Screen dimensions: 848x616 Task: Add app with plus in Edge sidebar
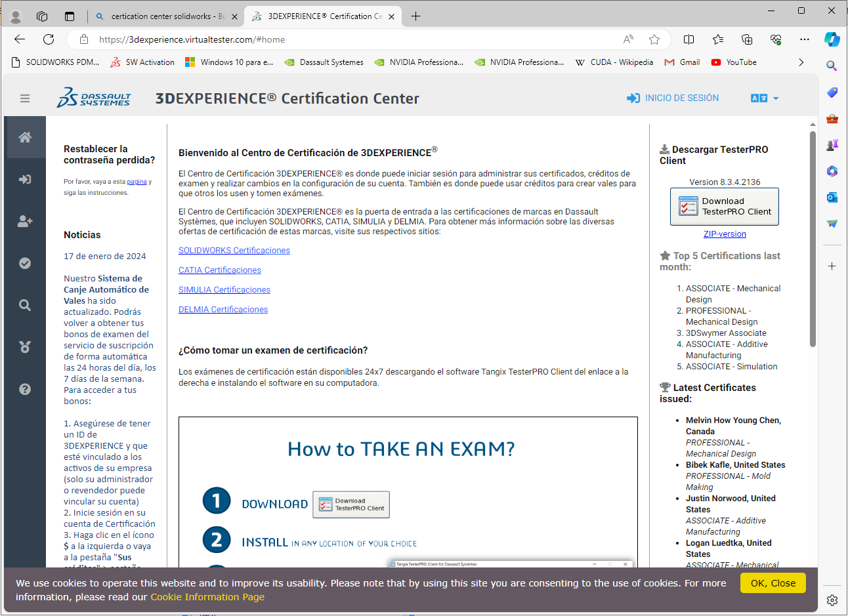pyautogui.click(x=832, y=266)
